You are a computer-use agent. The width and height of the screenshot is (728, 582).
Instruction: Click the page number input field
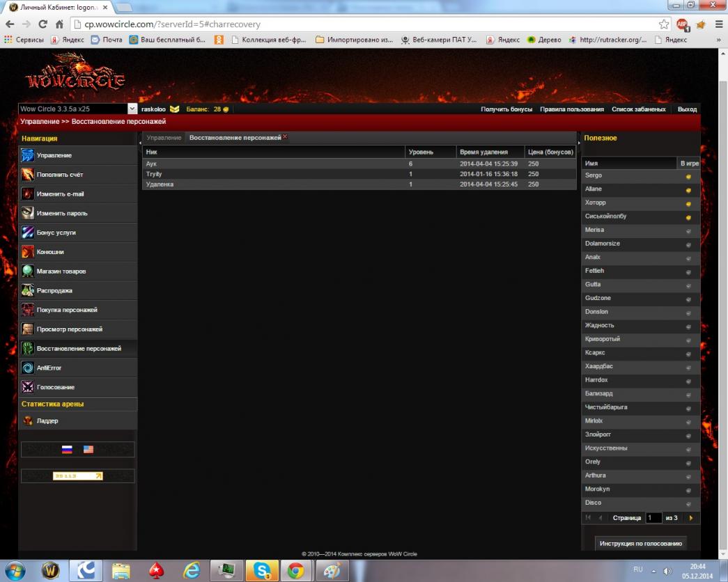[x=653, y=518]
